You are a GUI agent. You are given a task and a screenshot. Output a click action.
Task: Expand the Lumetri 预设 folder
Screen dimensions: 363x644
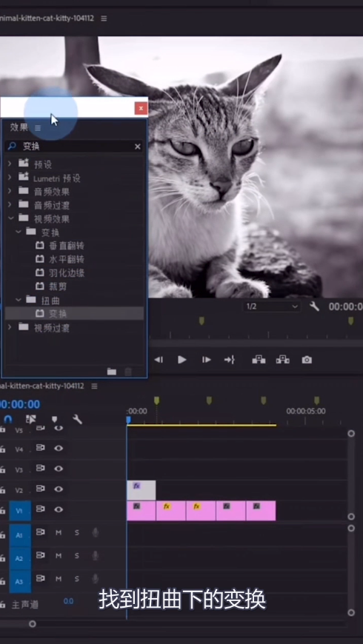coord(10,178)
